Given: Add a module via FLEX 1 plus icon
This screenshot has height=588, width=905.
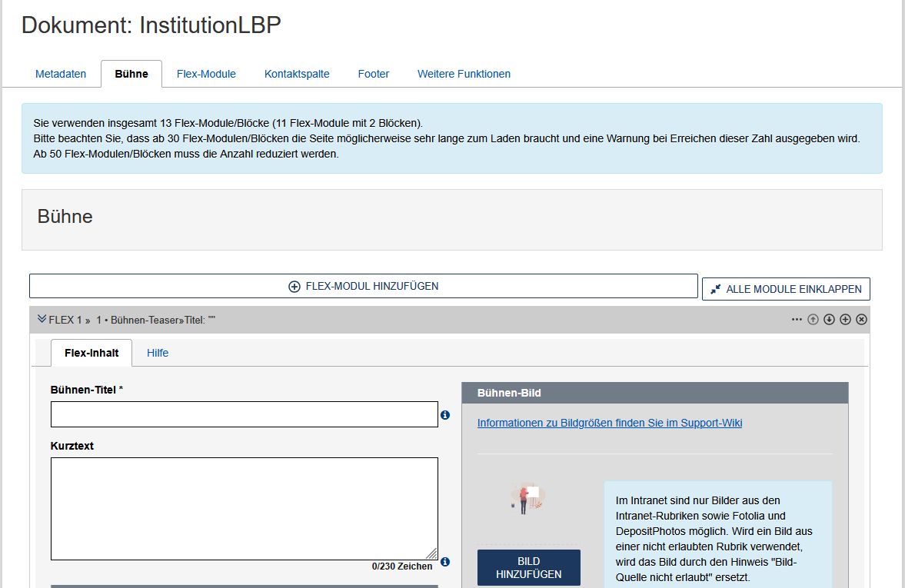Looking at the screenshot, I should click(845, 320).
